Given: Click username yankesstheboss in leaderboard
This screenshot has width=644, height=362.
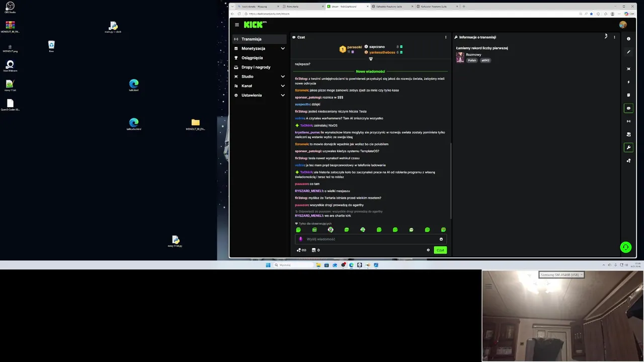Looking at the screenshot, I should click(x=382, y=52).
